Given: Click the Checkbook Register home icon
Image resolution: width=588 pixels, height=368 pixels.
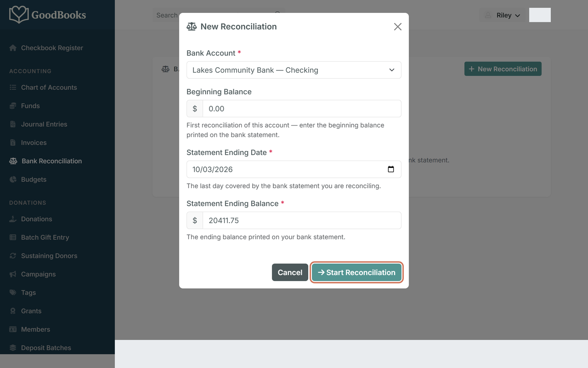Looking at the screenshot, I should point(13,48).
